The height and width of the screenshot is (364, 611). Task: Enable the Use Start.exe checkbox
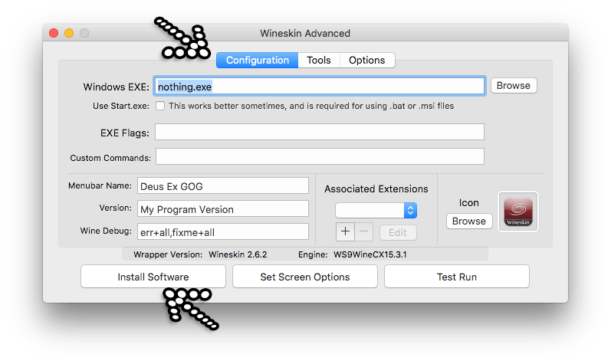coord(160,106)
